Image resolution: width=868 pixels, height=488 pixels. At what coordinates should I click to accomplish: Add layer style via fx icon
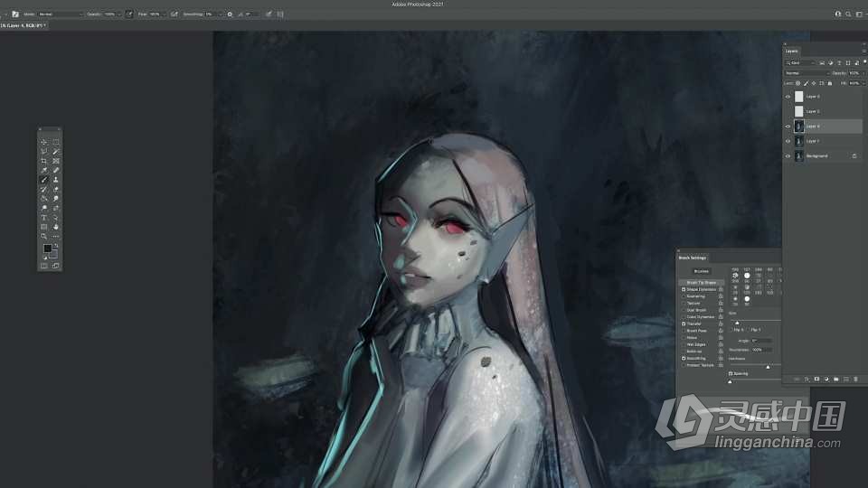[807, 379]
